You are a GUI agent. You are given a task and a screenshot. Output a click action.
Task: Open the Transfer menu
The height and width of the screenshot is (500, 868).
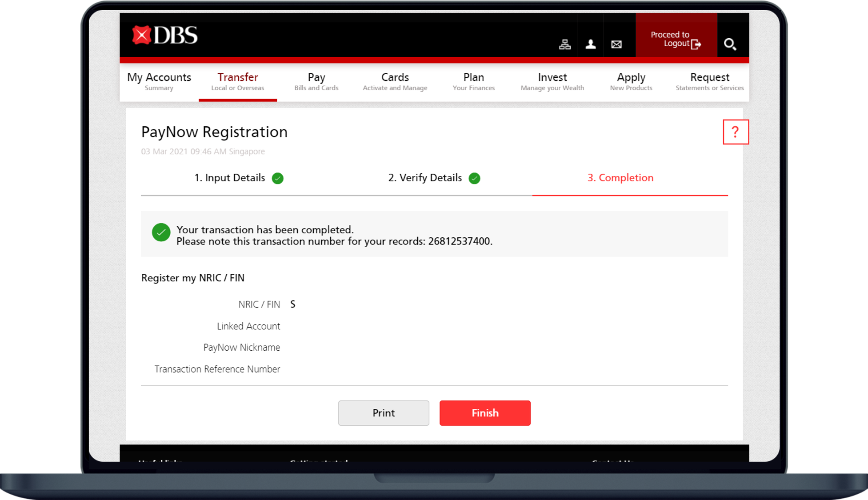[x=237, y=82]
